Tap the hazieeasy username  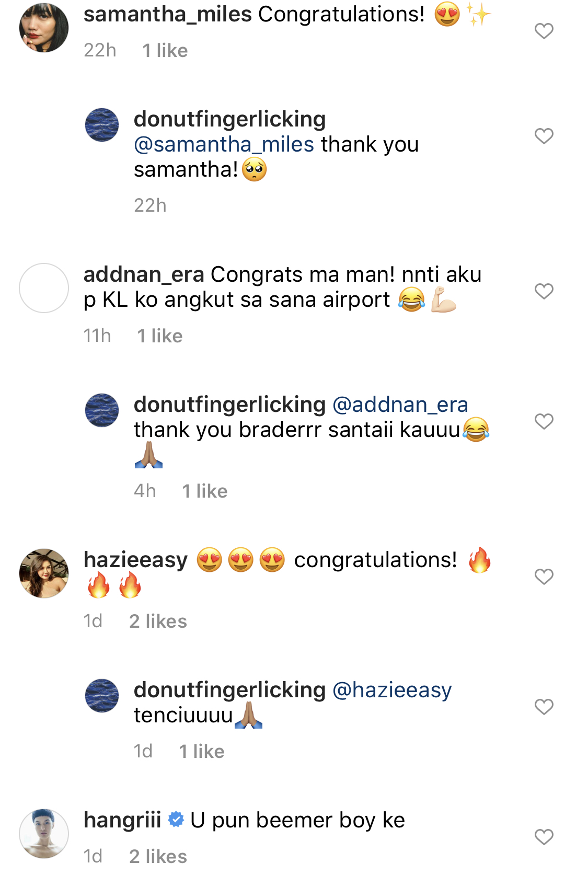pos(135,560)
